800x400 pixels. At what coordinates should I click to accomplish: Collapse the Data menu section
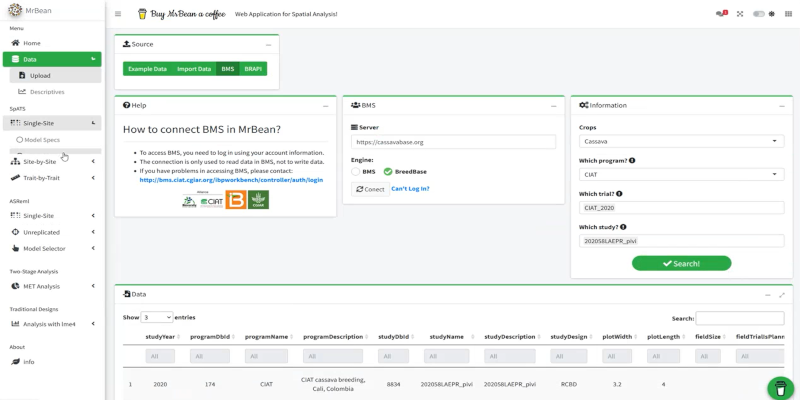(52, 59)
